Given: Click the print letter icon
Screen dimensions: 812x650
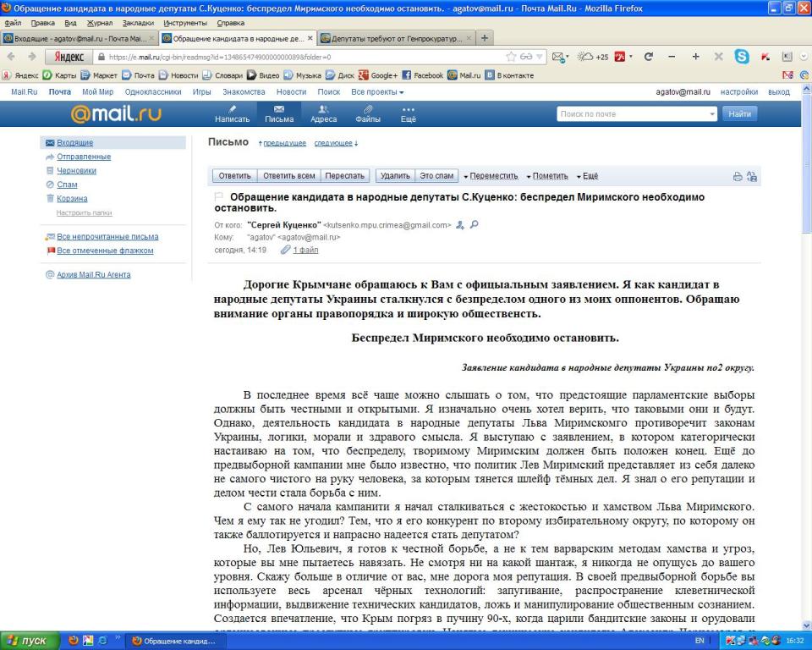Looking at the screenshot, I should click(738, 177).
